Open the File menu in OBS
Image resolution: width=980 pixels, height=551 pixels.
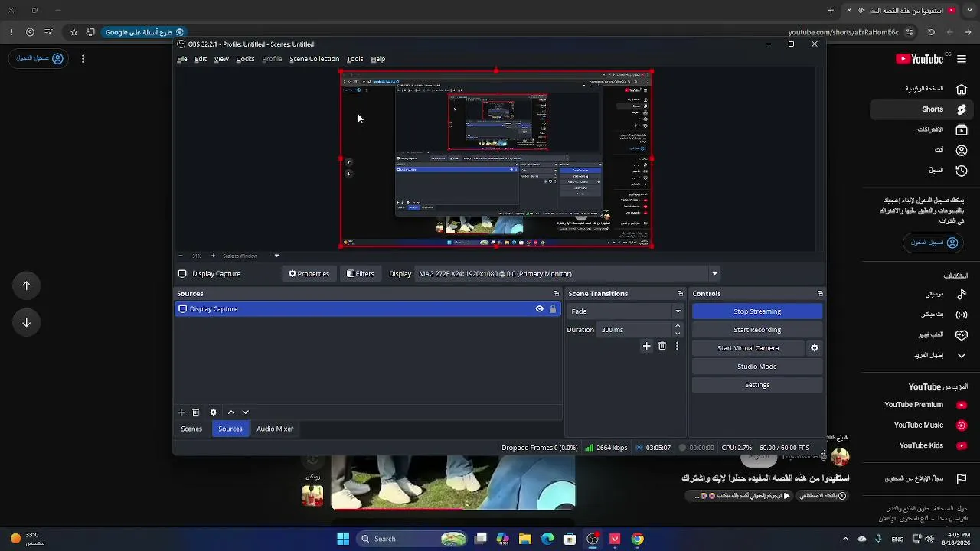(182, 59)
